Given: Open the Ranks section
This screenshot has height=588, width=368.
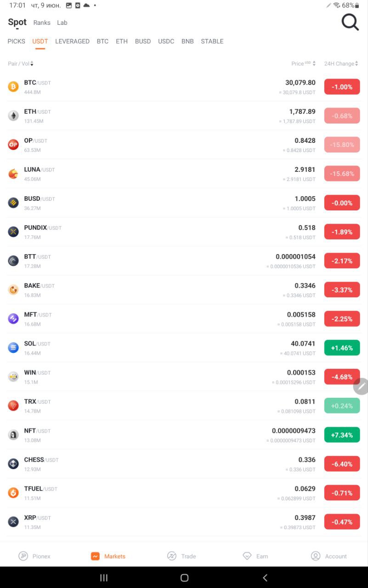Looking at the screenshot, I should [x=42, y=23].
